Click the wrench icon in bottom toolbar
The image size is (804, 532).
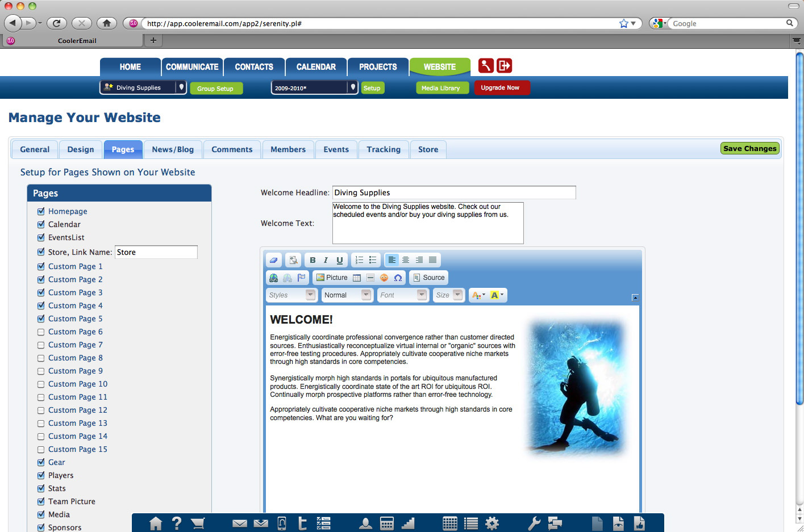(534, 523)
